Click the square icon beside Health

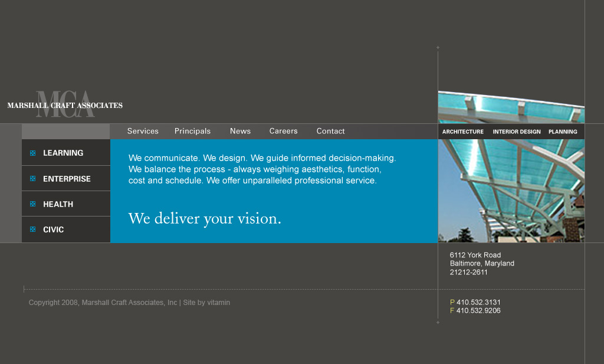click(x=33, y=204)
